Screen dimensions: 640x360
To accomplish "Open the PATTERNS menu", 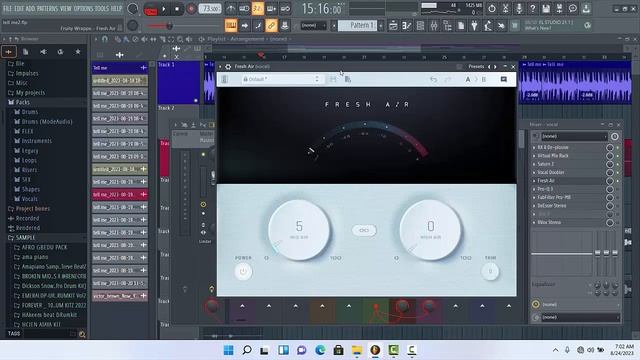I will coord(48,8).
